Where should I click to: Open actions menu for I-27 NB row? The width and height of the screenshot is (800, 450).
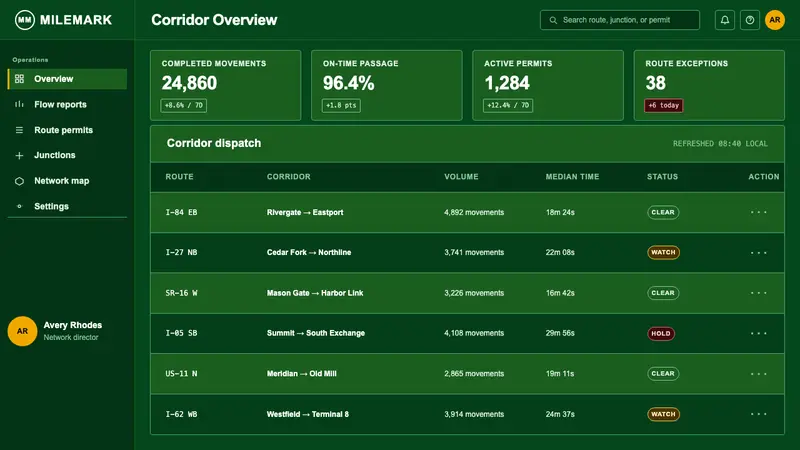[x=759, y=253]
